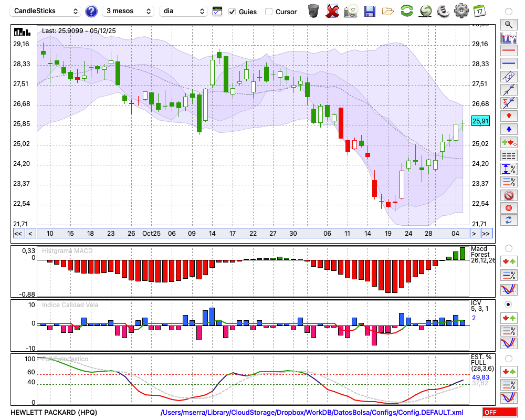Click the trash bin icon

[x=313, y=11]
